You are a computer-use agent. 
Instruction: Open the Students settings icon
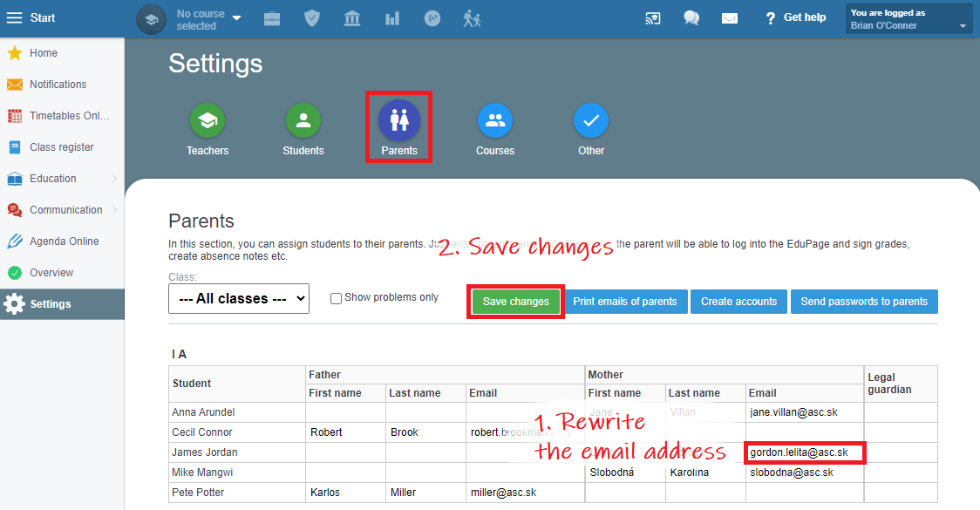pos(303,121)
